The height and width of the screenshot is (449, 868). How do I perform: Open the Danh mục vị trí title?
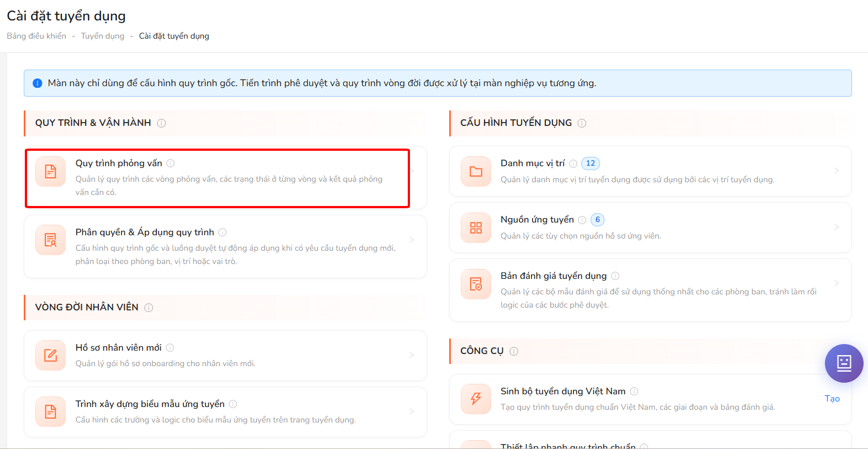pyautogui.click(x=533, y=163)
